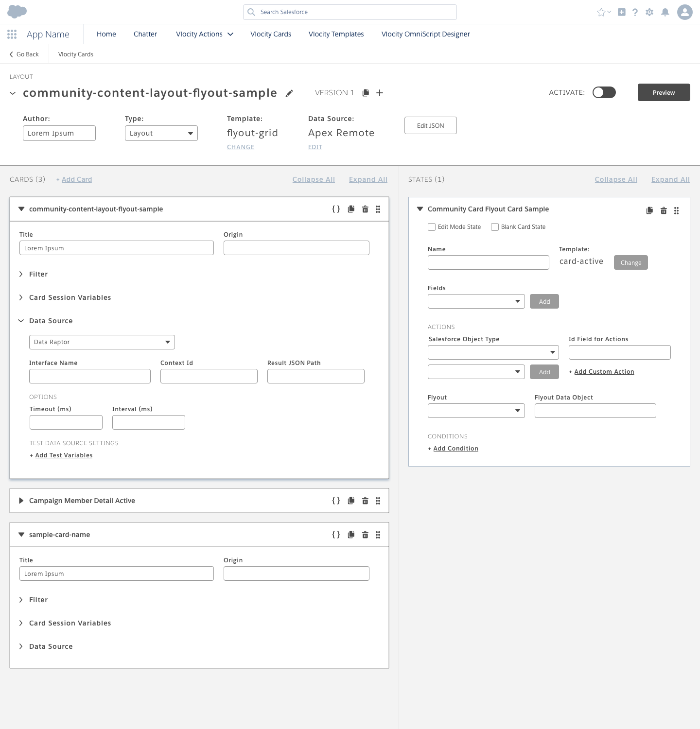Click Go Back
This screenshot has width=700, height=729.
coord(24,54)
